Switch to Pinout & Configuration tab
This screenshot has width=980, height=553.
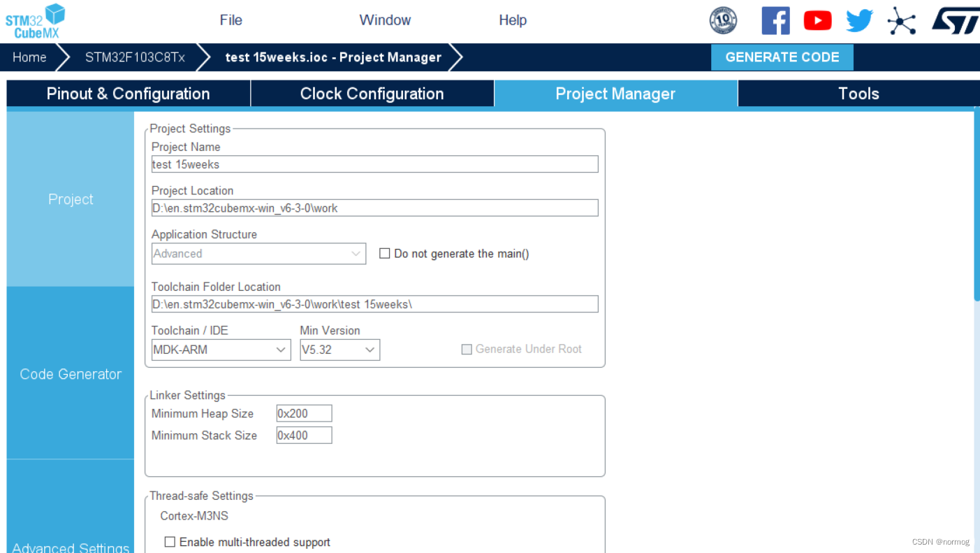click(x=128, y=94)
